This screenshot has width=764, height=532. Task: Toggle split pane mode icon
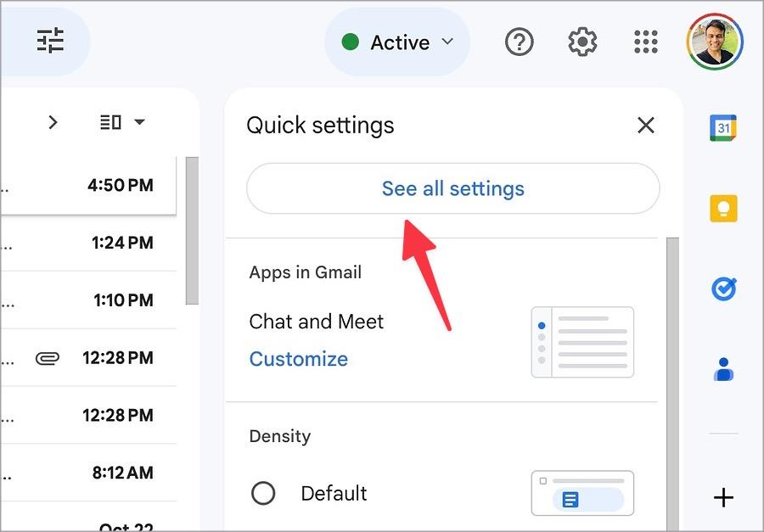click(x=110, y=122)
